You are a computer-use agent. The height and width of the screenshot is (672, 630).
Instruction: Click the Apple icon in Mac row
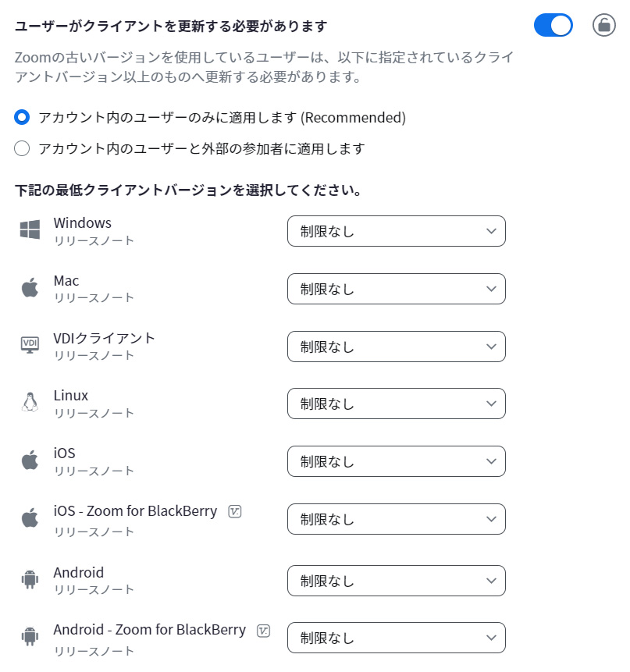(30, 288)
